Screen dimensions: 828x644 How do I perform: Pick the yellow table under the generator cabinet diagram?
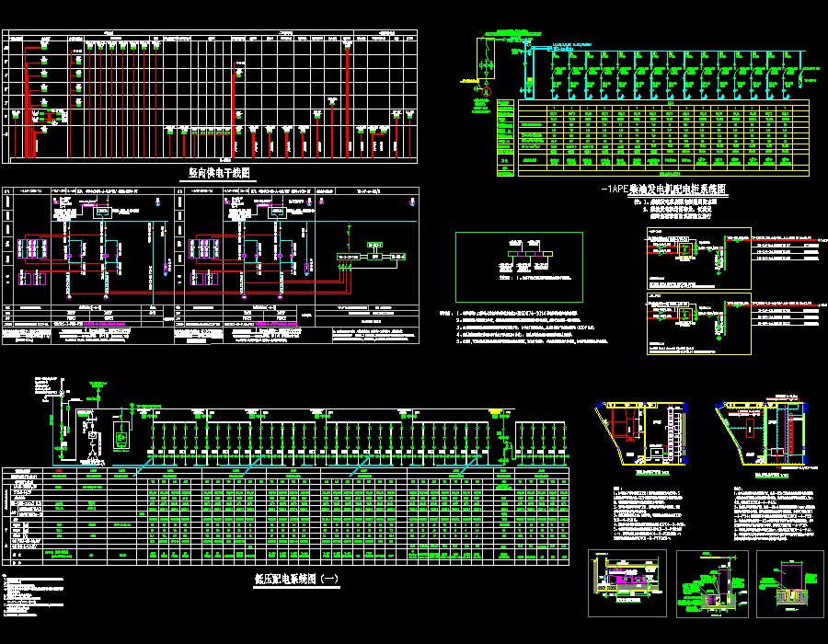click(652, 138)
